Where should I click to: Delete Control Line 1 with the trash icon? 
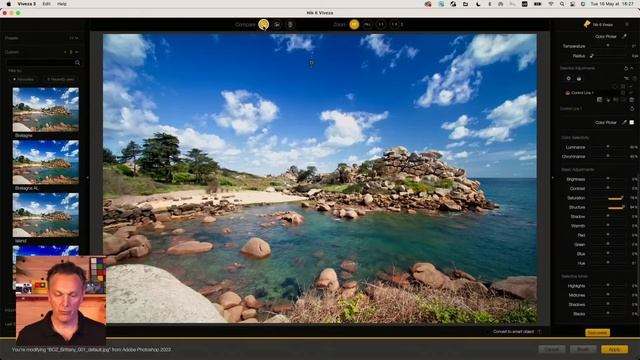(631, 100)
